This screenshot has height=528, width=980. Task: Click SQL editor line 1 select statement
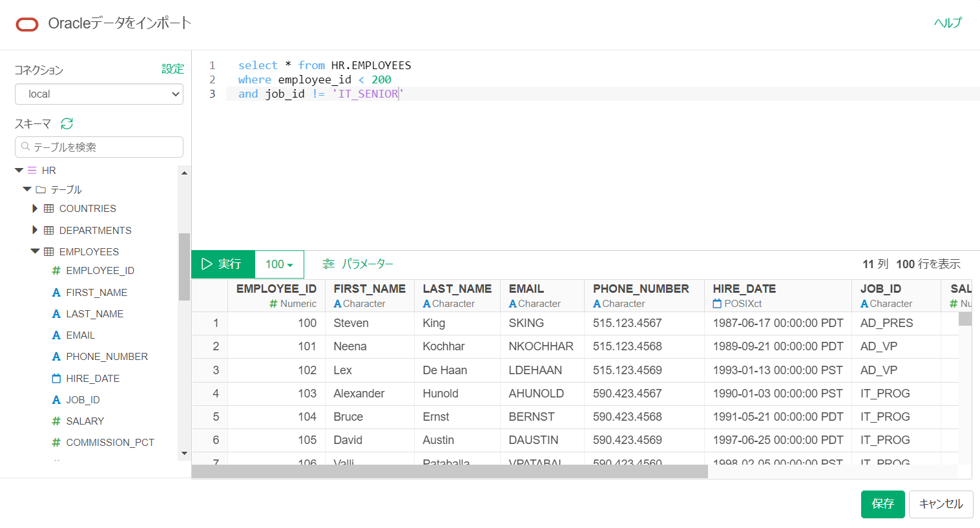pyautogui.click(x=324, y=65)
